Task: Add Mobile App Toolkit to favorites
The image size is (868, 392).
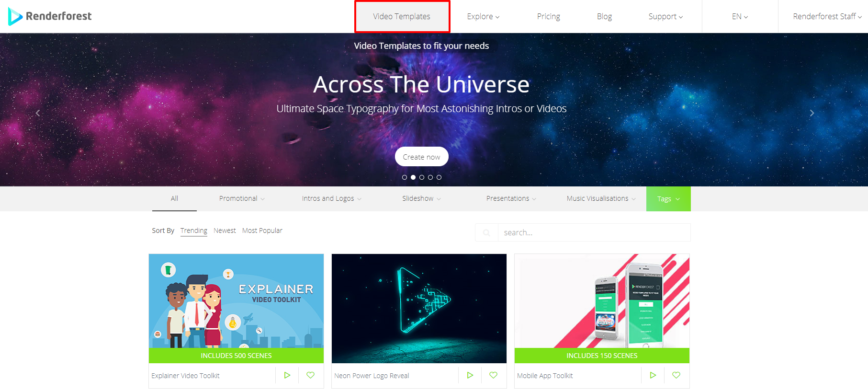Action: tap(676, 375)
